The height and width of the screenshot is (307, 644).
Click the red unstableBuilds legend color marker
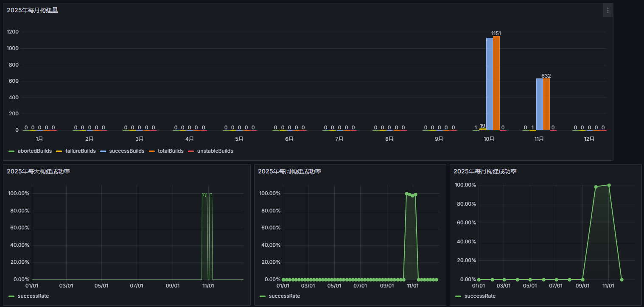[x=191, y=151]
